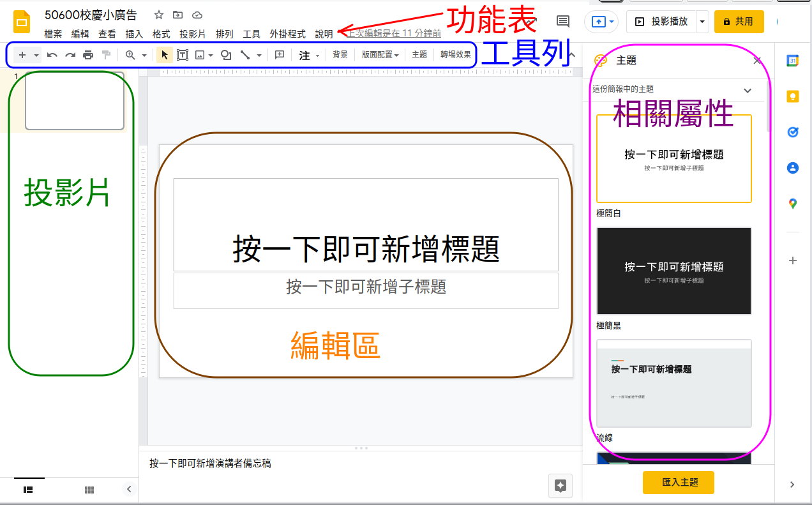The width and height of the screenshot is (812, 505).
Task: Collapse the 這份簡報中的主題 section
Action: coord(748,90)
